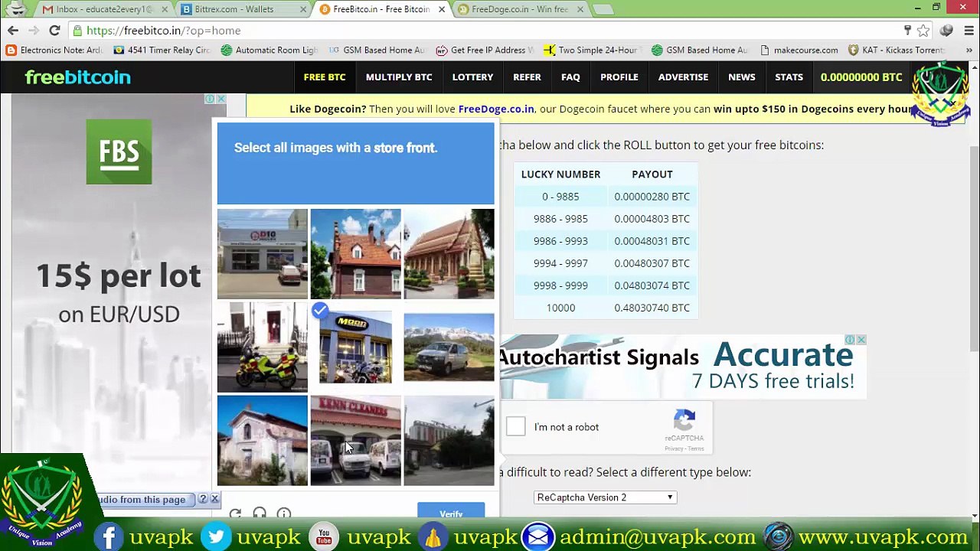Switch to the FreeDoge.co.in tab
The height and width of the screenshot is (551, 980).
tap(520, 9)
